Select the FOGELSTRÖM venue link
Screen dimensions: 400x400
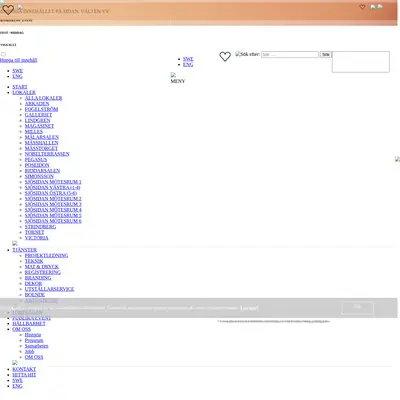[x=41, y=109]
